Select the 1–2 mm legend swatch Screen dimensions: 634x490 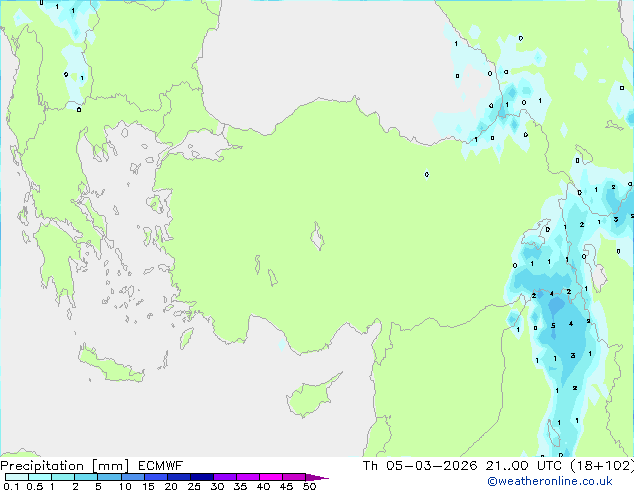(63, 477)
